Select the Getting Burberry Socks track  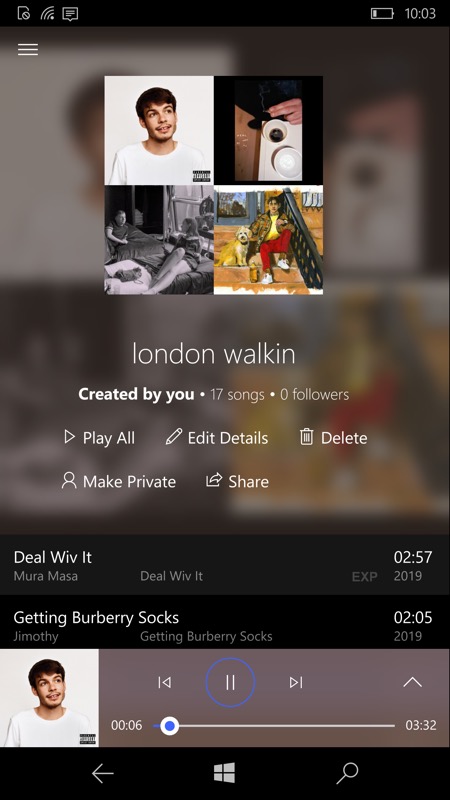click(x=225, y=626)
